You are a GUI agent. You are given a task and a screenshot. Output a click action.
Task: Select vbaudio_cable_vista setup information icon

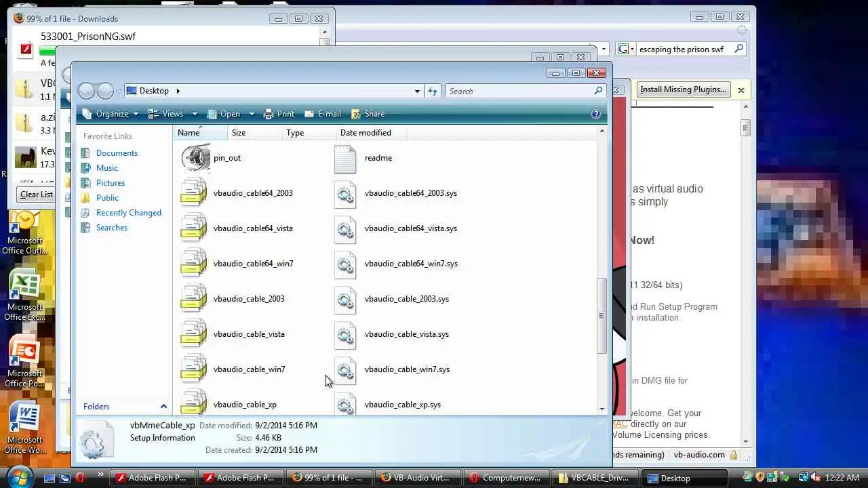194,334
